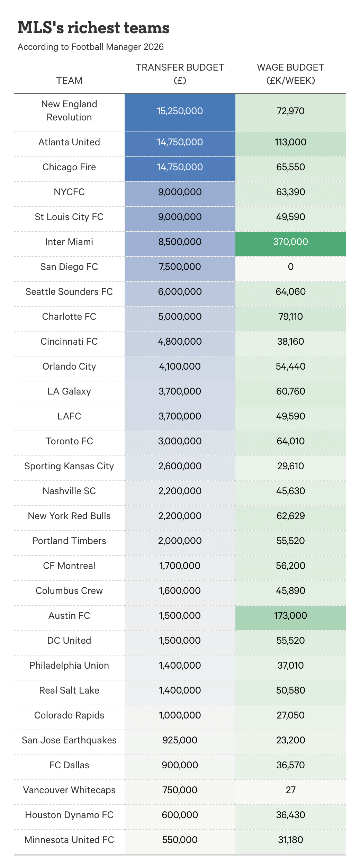Click Houston Dynamo FC's 36,430 wage budget
The width and height of the screenshot is (360, 868).
click(290, 815)
